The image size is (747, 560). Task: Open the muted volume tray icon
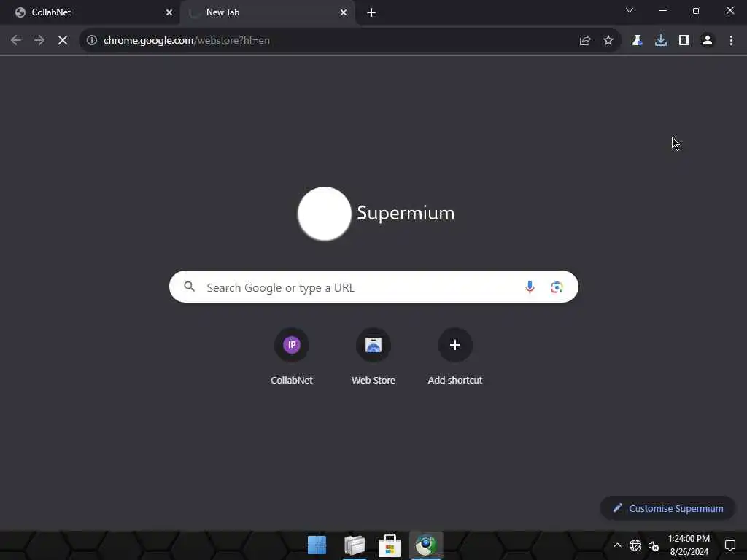point(654,545)
